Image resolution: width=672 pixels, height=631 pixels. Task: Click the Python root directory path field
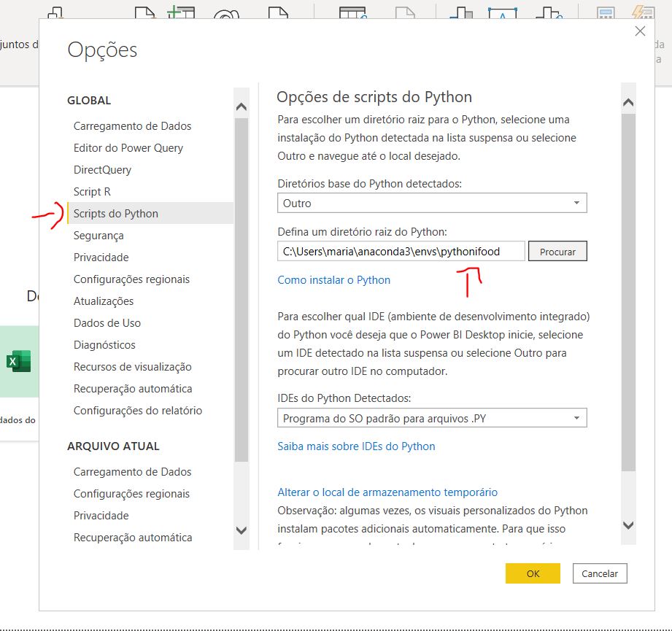coord(401,252)
